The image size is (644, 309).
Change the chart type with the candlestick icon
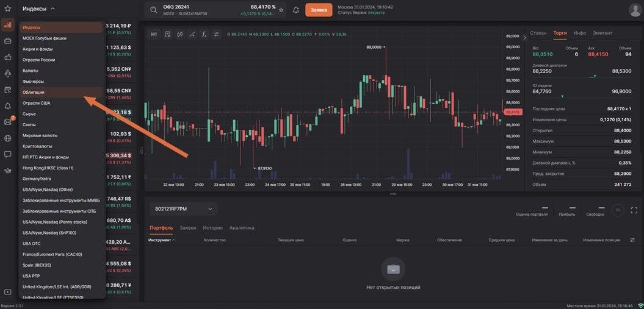coord(180,34)
